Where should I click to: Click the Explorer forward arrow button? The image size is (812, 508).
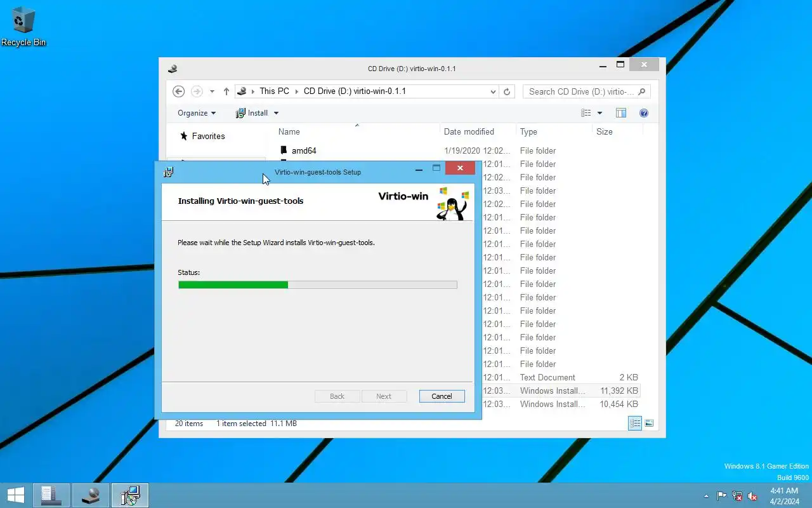[x=197, y=91]
